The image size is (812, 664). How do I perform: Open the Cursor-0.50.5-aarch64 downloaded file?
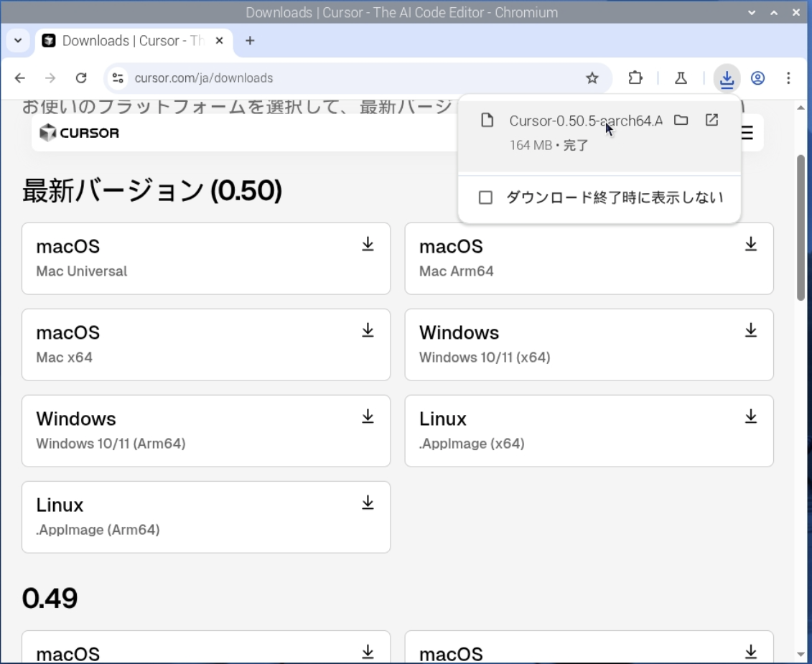click(586, 121)
